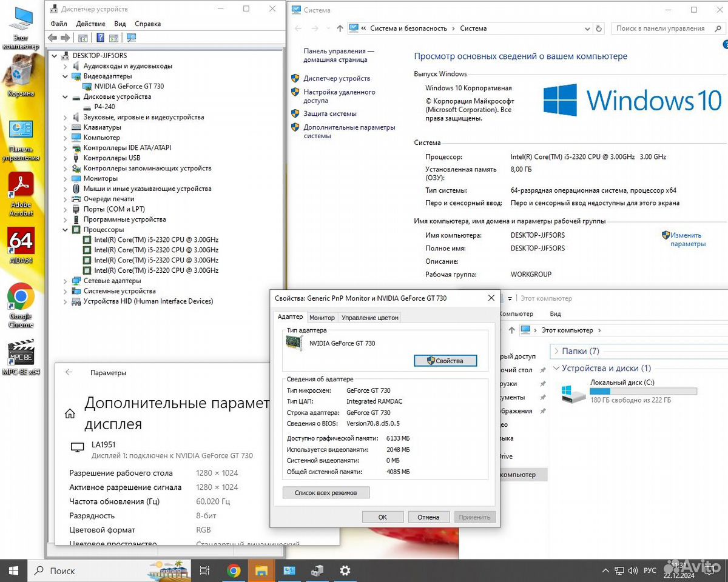The height and width of the screenshot is (582, 728).
Task: Click the C: drive space usage bar
Action: tap(643, 392)
